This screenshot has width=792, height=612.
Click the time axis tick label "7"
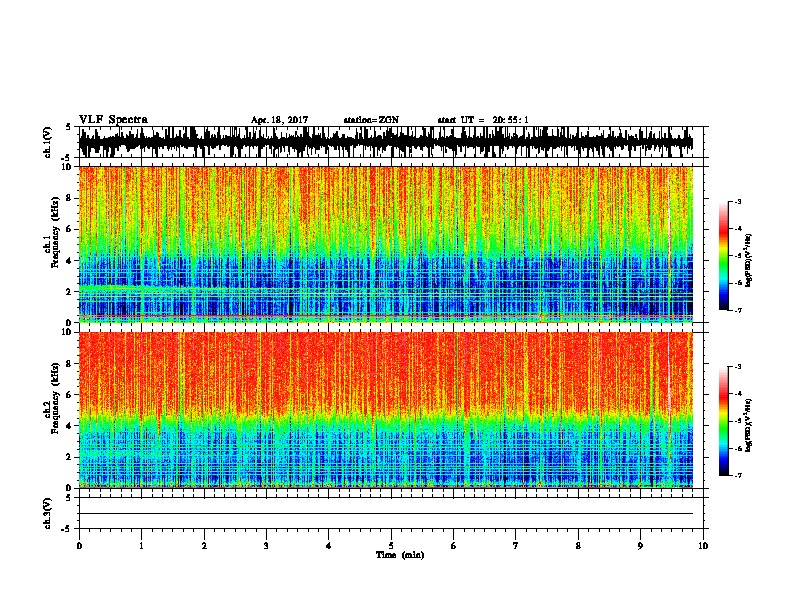coord(516,546)
